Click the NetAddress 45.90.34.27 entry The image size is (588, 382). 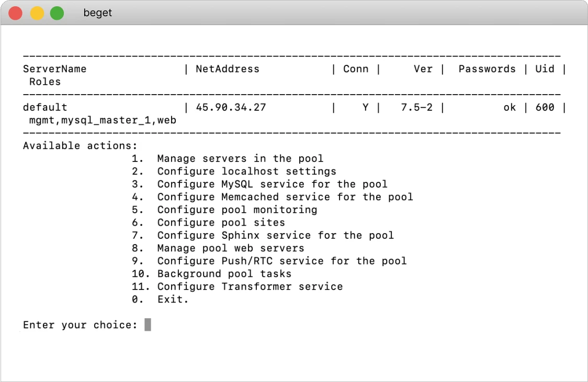point(237,107)
